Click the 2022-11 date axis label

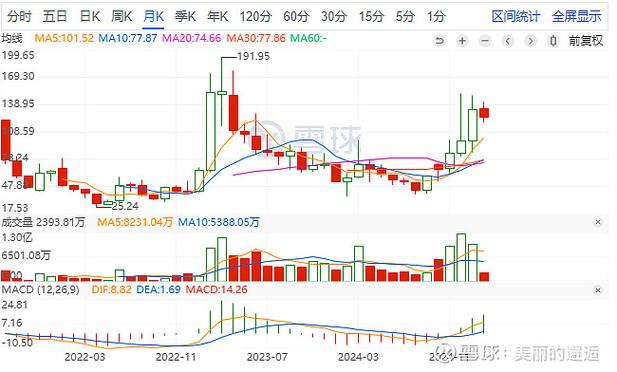click(175, 357)
